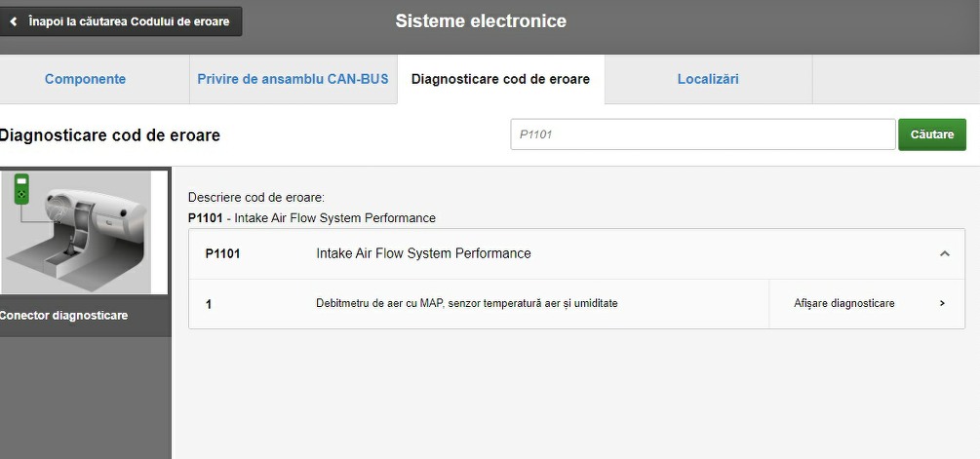Click row number 1 in results
This screenshot has width=980, height=459.
209,304
